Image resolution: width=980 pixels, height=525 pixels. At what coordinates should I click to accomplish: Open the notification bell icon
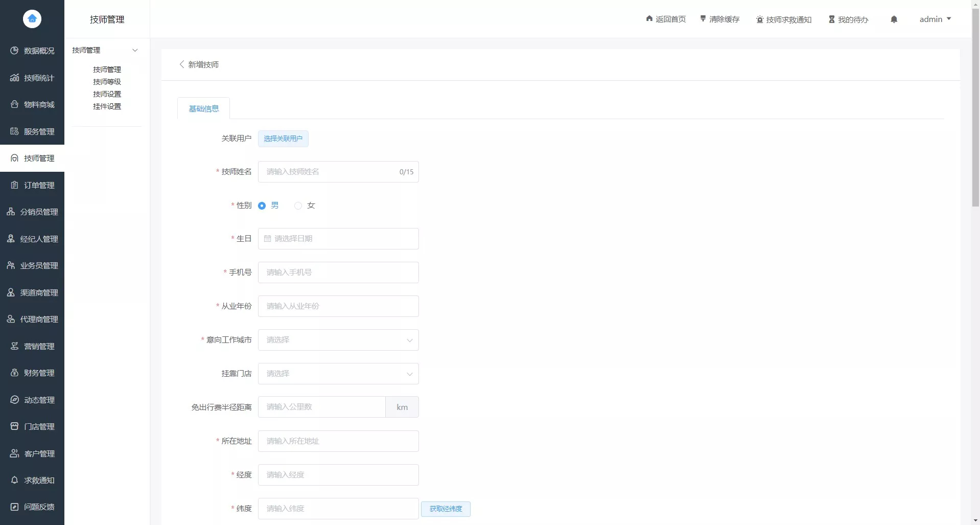click(894, 19)
